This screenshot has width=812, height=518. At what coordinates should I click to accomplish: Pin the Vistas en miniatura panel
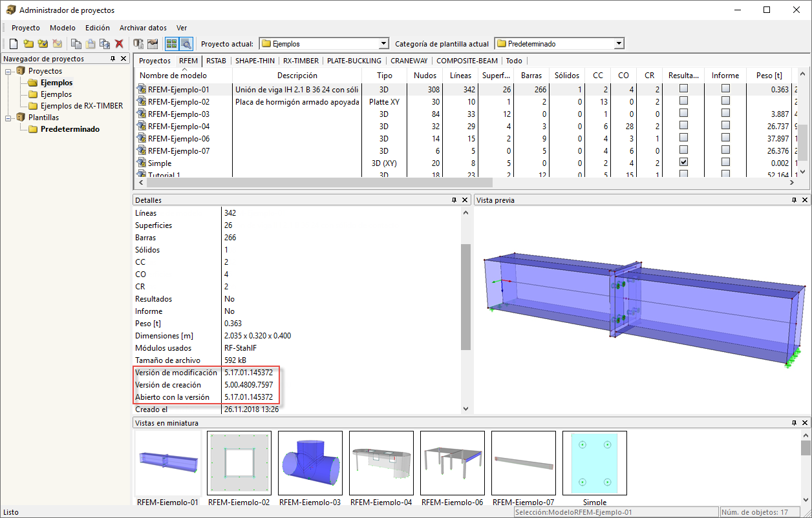tap(794, 423)
